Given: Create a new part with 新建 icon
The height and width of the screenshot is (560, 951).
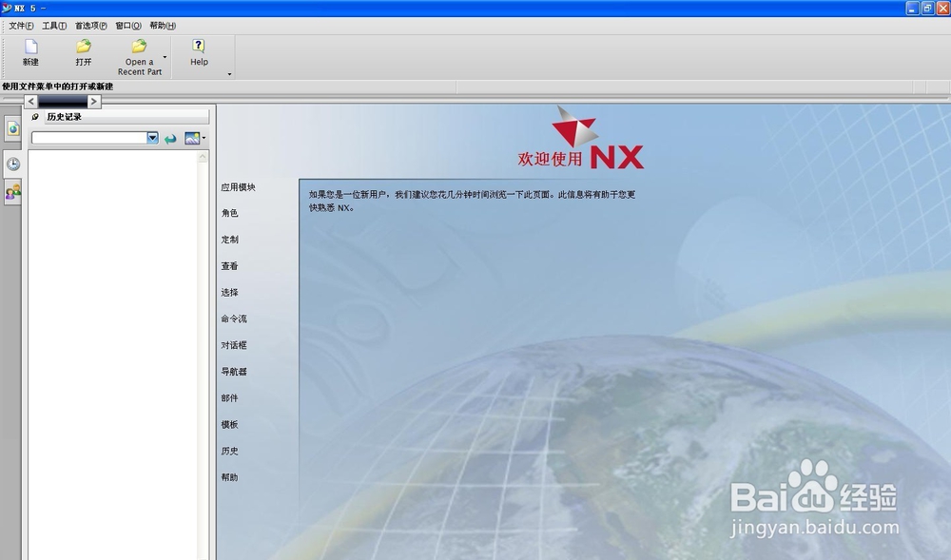Looking at the screenshot, I should tap(29, 48).
